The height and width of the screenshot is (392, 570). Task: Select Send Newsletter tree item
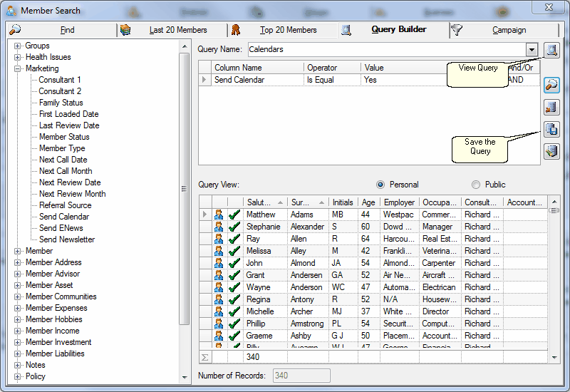pyautogui.click(x=67, y=239)
